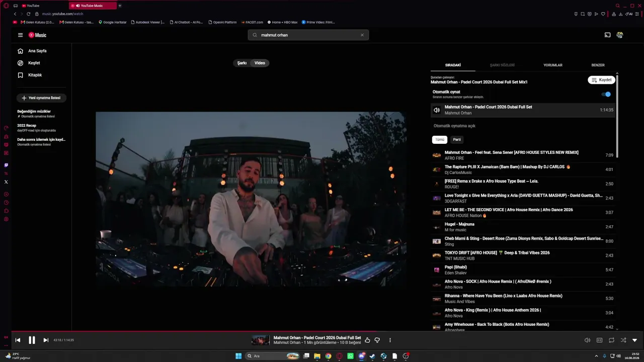Open Google Haritalar bookmark
The image size is (644, 362).
click(113, 22)
